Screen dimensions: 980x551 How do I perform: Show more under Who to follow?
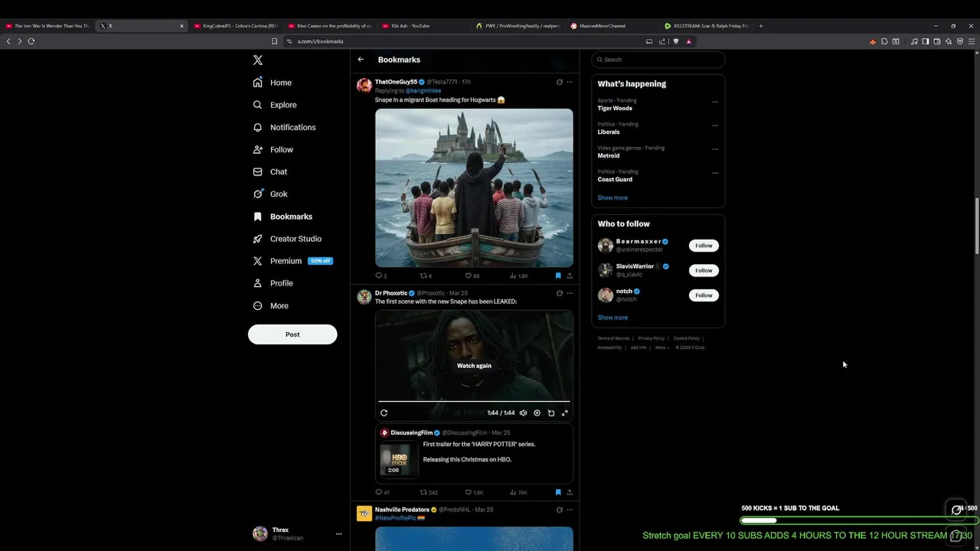pos(612,318)
